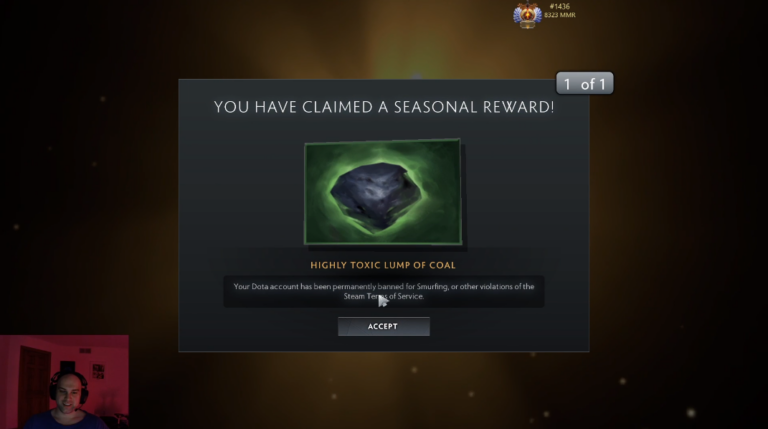Click the wall poster in the webcam feed
768x429 pixels.
[x=98, y=371]
